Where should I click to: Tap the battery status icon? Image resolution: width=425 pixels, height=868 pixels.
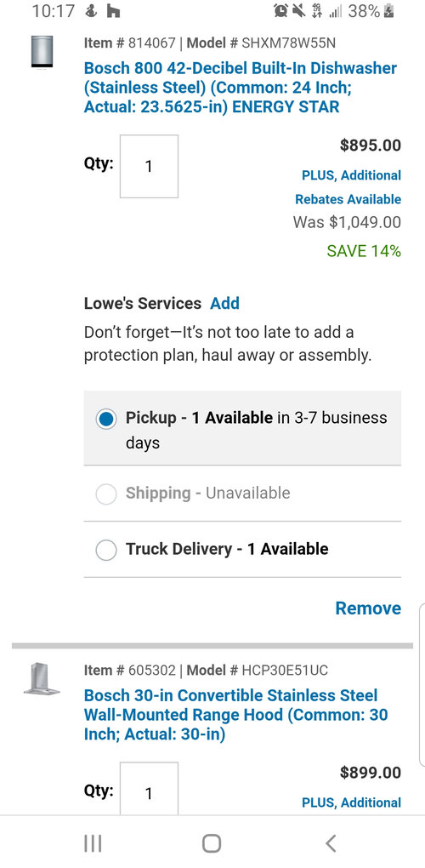389,10
